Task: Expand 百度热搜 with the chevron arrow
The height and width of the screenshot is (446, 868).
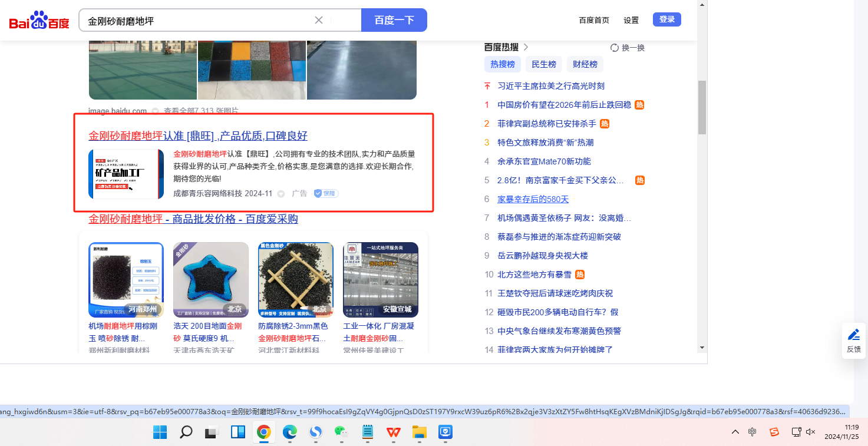Action: [x=526, y=47]
